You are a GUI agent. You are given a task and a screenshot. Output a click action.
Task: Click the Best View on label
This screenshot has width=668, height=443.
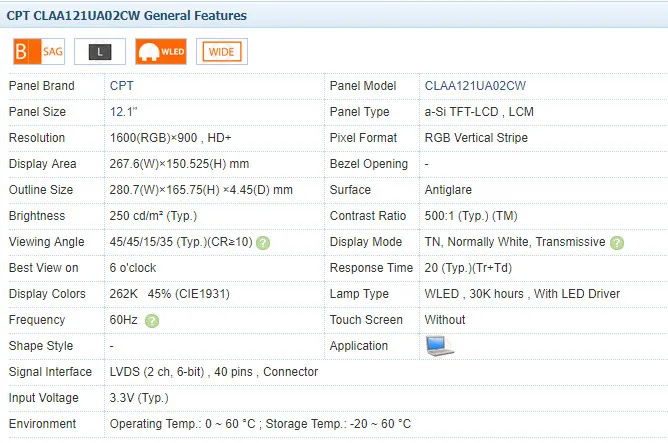pos(43,268)
